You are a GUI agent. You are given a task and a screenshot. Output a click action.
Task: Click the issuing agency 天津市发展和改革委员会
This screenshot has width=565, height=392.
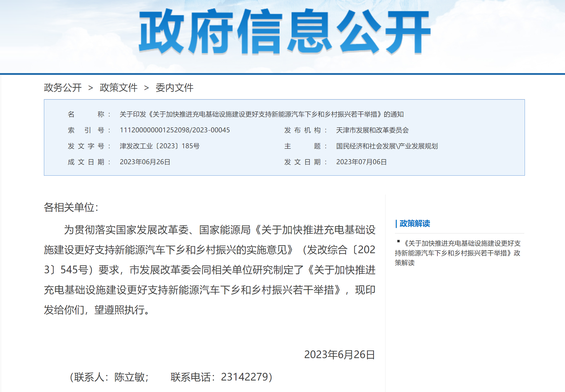pos(372,130)
